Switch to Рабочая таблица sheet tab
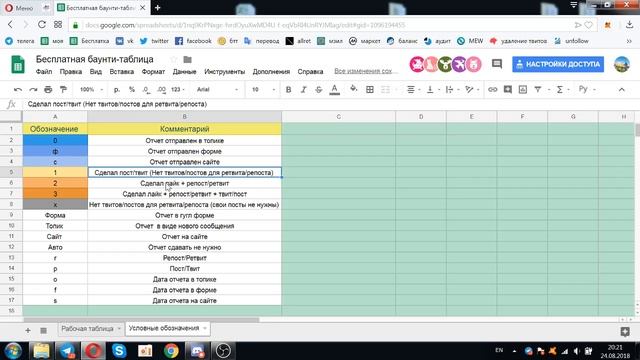This screenshot has width=640, height=360. pos(87,329)
